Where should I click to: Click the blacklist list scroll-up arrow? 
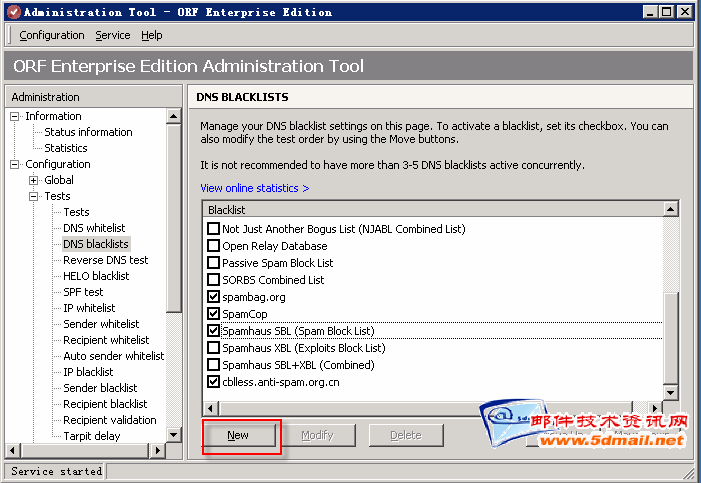[x=671, y=210]
